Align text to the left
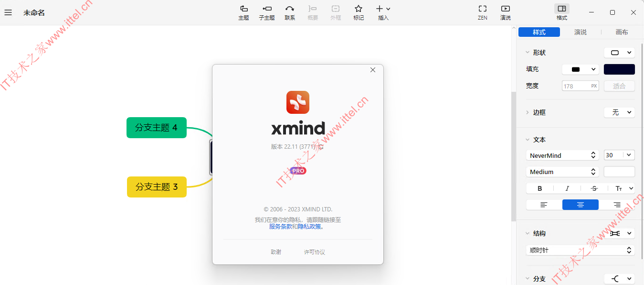Screen dimensions: 644x285 pos(544,205)
